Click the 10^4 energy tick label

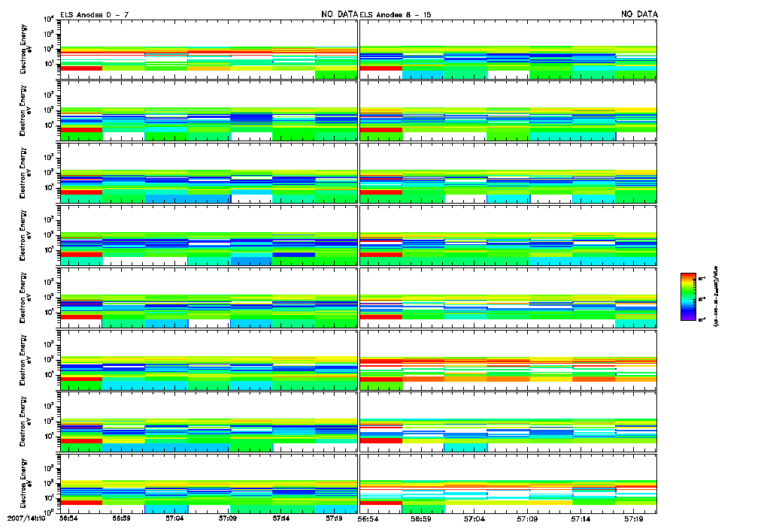[x=49, y=19]
